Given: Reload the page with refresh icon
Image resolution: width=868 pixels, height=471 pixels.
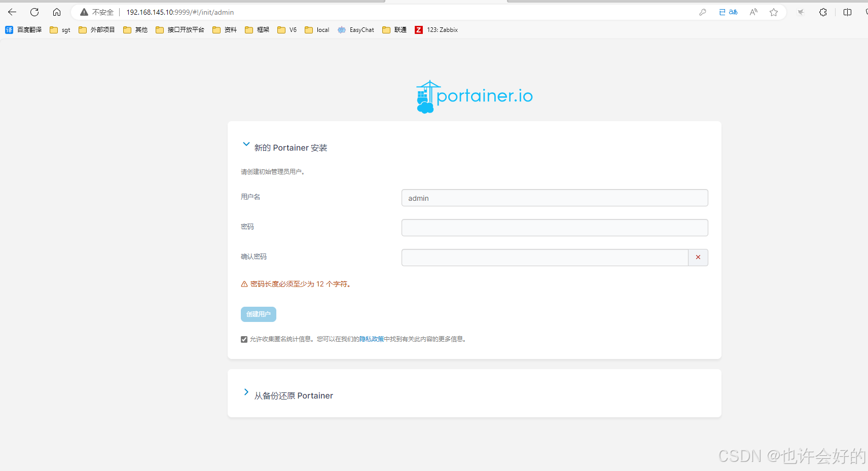Looking at the screenshot, I should coord(34,12).
